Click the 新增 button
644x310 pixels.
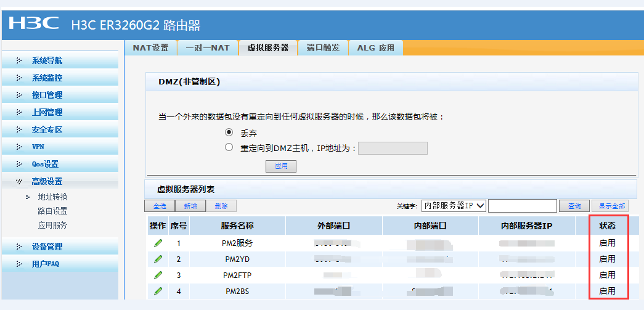click(x=190, y=206)
